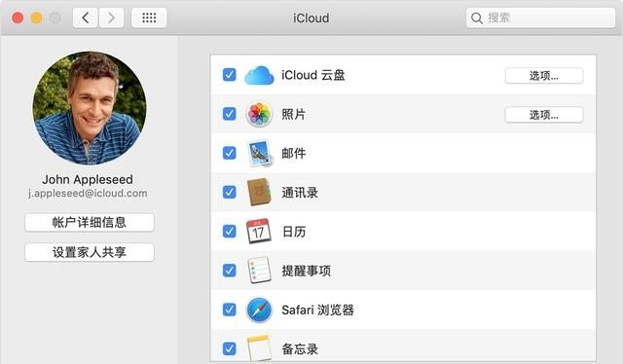Click the 邮件 label
This screenshot has height=364, width=623.
pos(294,154)
